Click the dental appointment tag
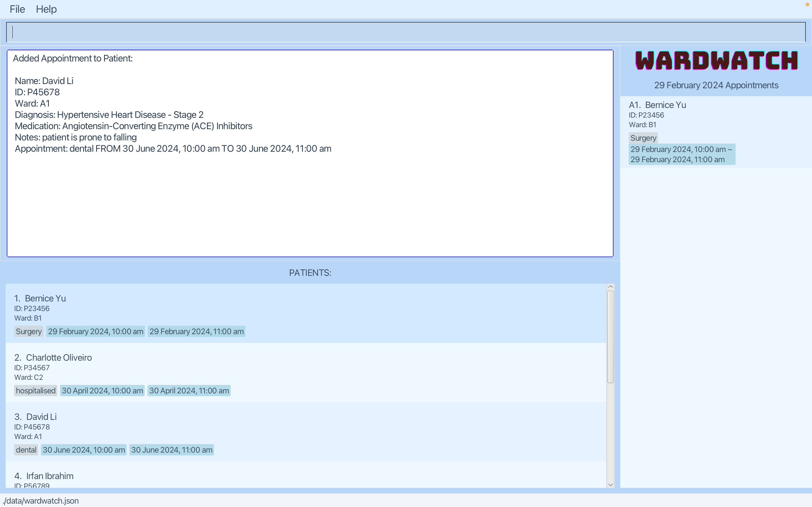812x507 pixels. pyautogui.click(x=26, y=450)
